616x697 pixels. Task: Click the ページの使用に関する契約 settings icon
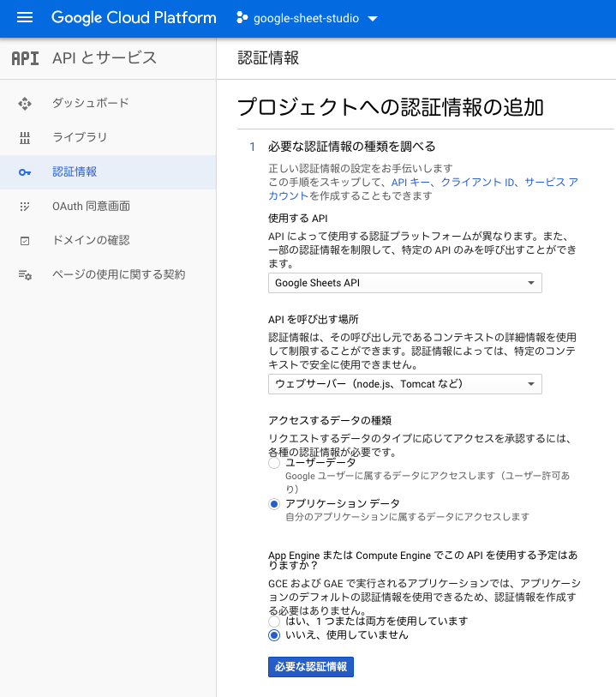coord(25,275)
